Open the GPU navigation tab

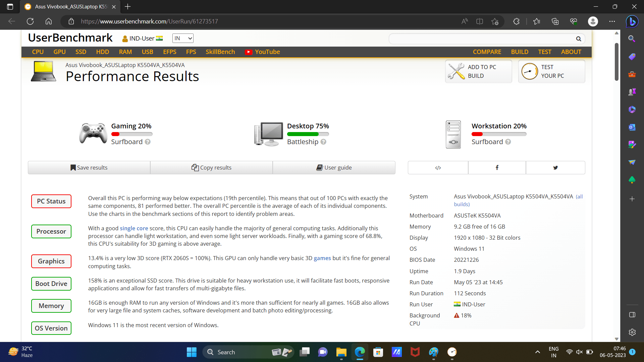point(59,52)
